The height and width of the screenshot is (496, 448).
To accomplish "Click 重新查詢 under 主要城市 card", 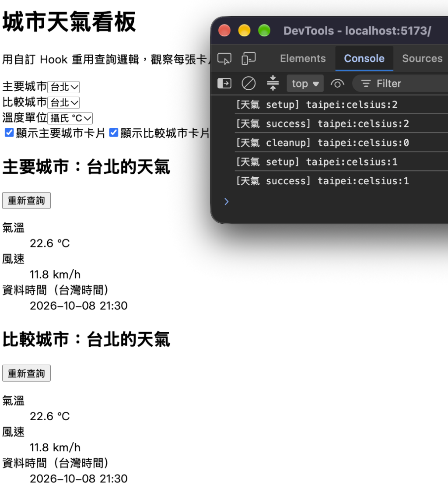I will [27, 201].
